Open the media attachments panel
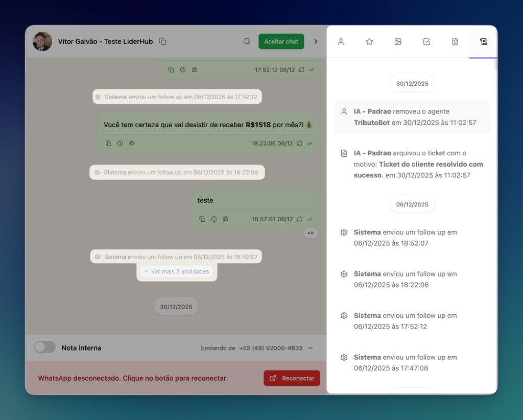The height and width of the screenshot is (420, 523). coord(398,42)
